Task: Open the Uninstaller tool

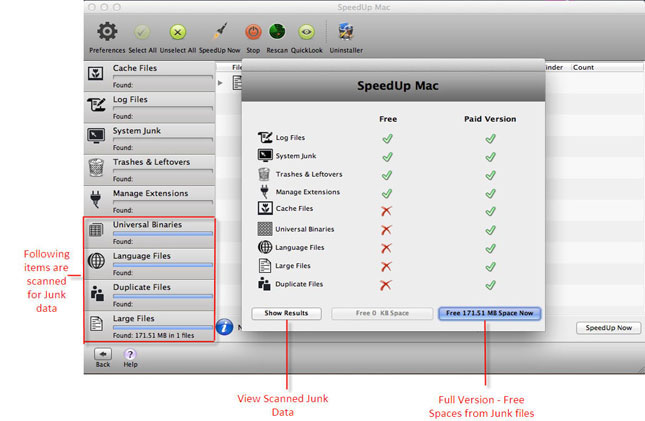Action: pos(346,32)
